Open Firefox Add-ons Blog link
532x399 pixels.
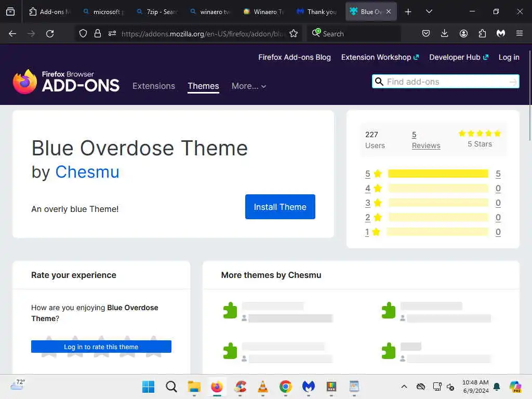[295, 57]
